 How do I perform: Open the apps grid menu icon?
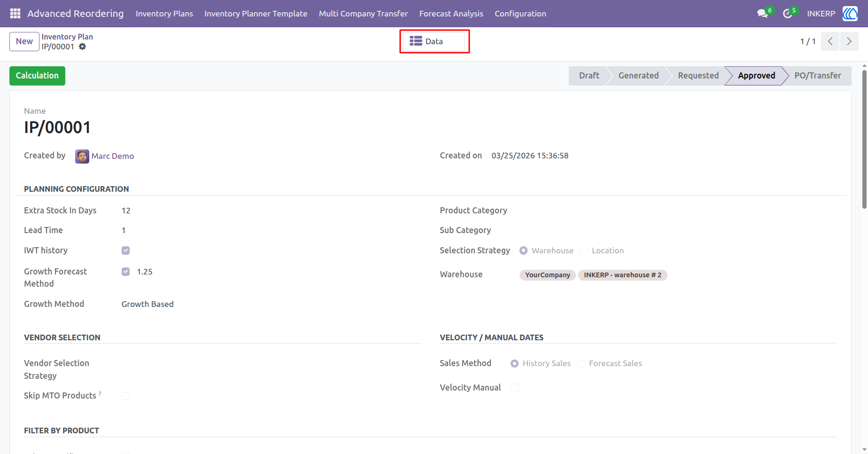coord(15,14)
